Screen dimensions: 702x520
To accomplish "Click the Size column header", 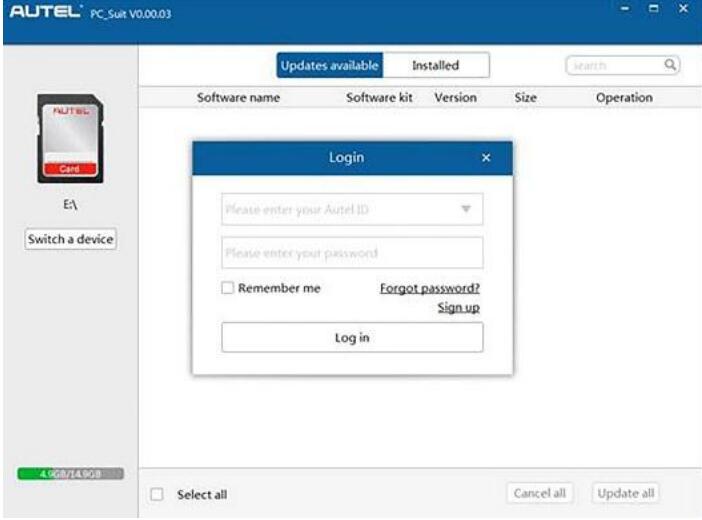I will pos(525,98).
